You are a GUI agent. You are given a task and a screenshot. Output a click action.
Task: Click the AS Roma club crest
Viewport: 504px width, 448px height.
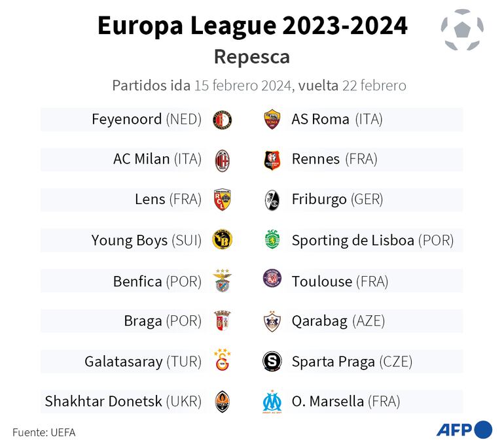pos(272,120)
